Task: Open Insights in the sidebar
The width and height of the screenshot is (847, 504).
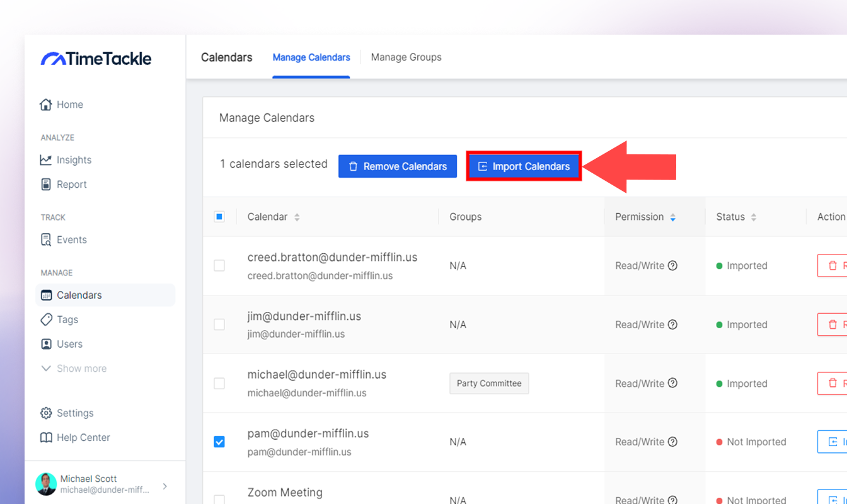Action: 66,160
